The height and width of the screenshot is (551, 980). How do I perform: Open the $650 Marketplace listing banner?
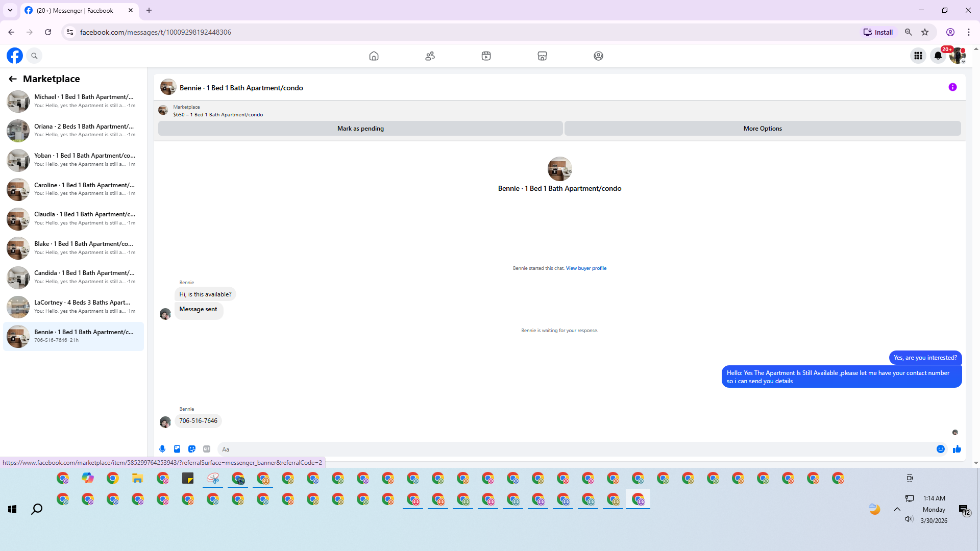click(x=218, y=111)
